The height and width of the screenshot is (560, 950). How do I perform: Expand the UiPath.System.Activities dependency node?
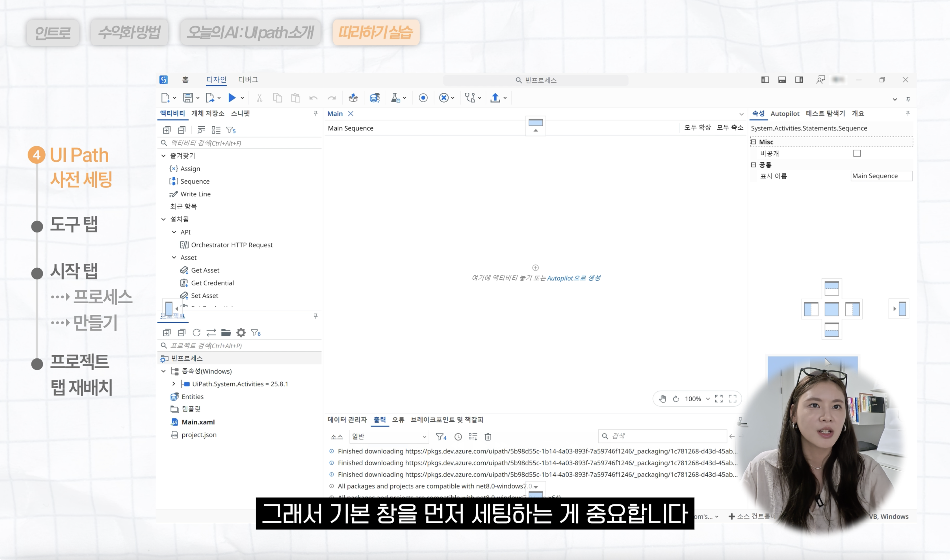coord(174,384)
